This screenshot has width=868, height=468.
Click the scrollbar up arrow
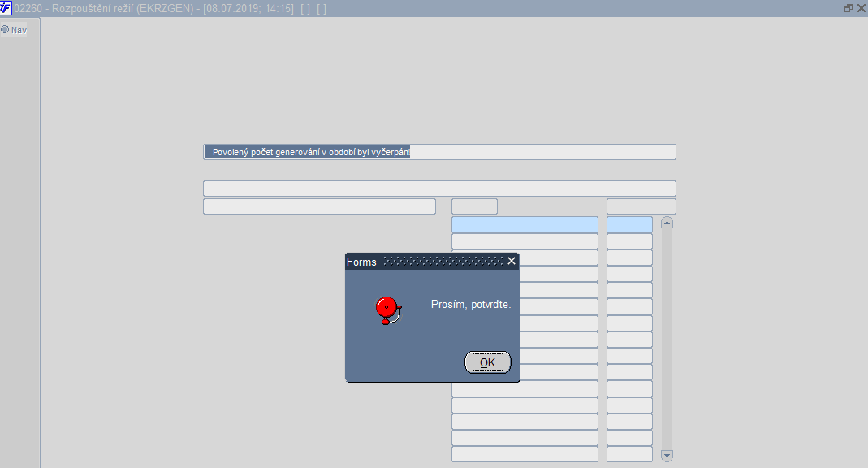pyautogui.click(x=667, y=223)
